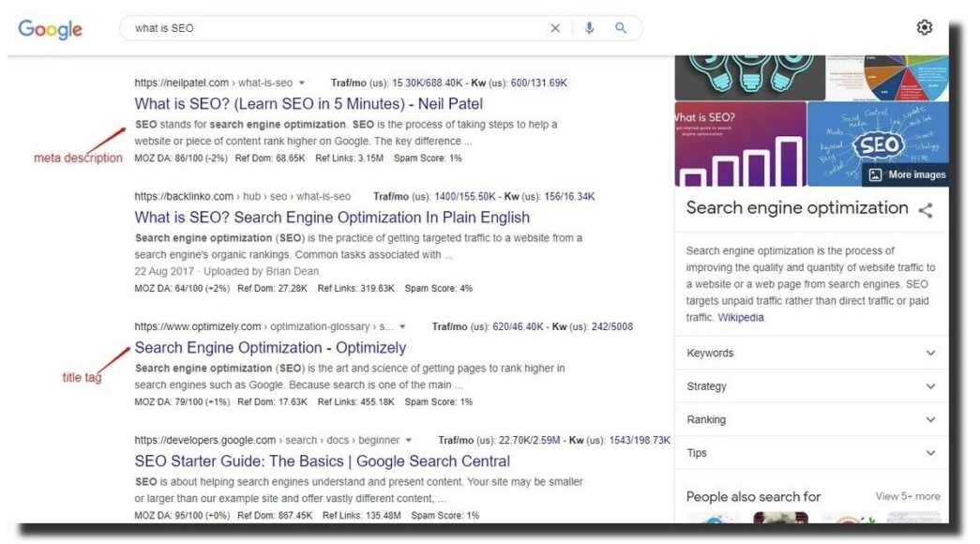Click 'MOZ DA: 95/100 (+0%)' metric
Screen dimensions: 980x544
pos(182,516)
